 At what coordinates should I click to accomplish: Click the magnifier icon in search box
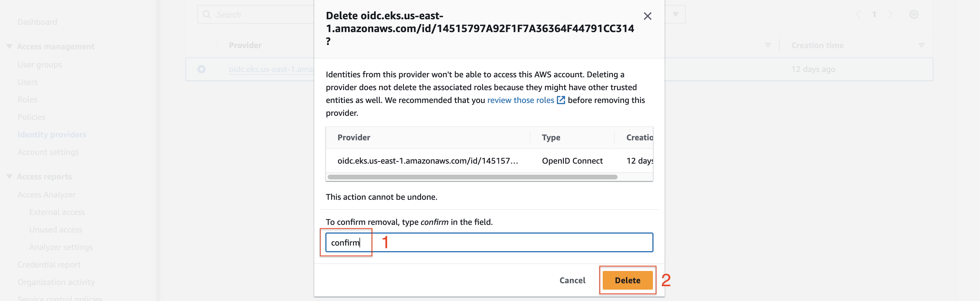206,15
